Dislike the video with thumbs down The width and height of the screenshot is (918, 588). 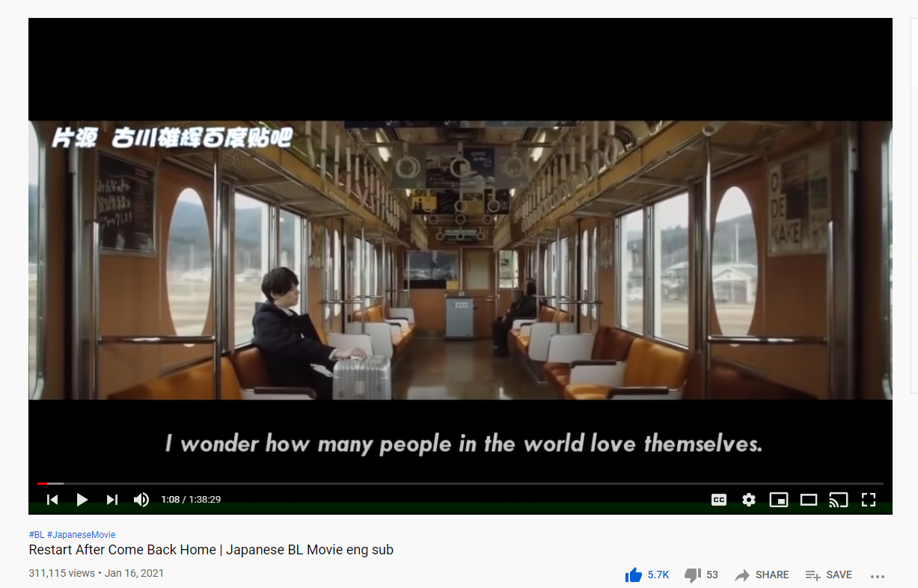click(x=702, y=575)
